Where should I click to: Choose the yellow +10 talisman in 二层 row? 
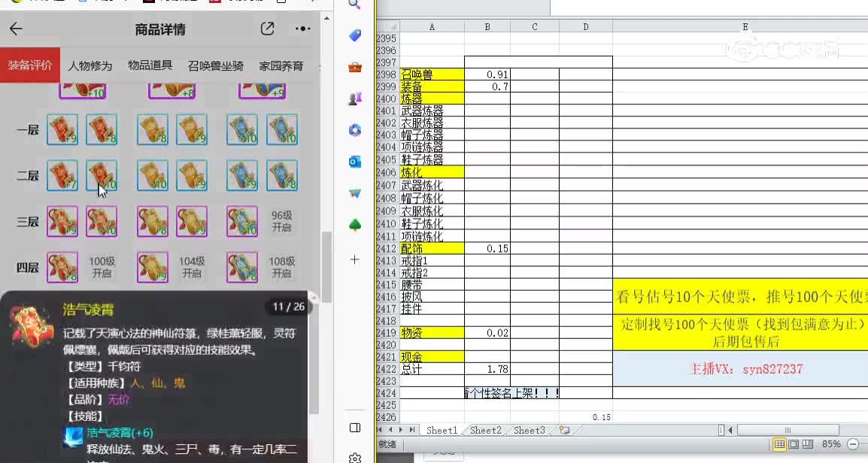(x=152, y=175)
